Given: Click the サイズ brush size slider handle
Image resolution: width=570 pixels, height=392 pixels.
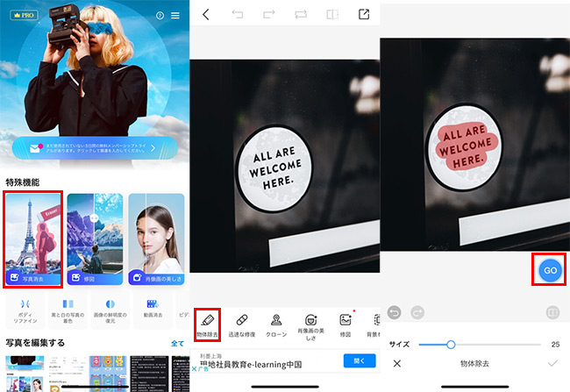Looking at the screenshot, I should click(x=451, y=345).
